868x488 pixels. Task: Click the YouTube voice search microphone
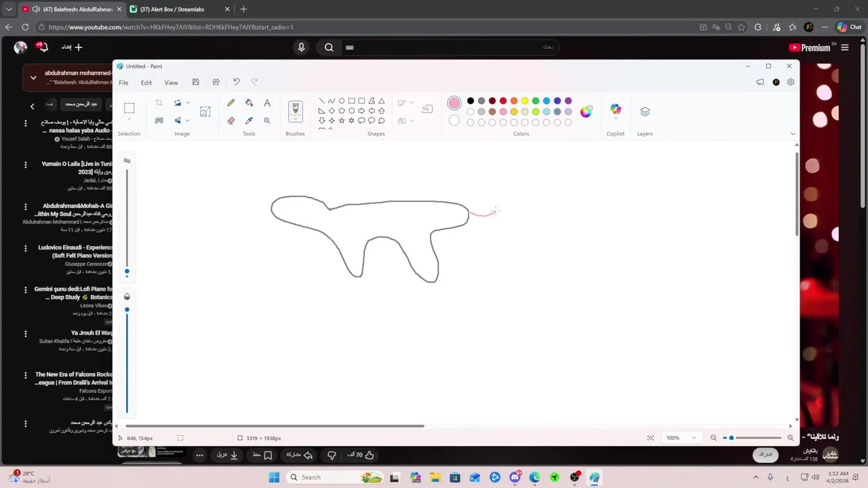pyautogui.click(x=301, y=47)
